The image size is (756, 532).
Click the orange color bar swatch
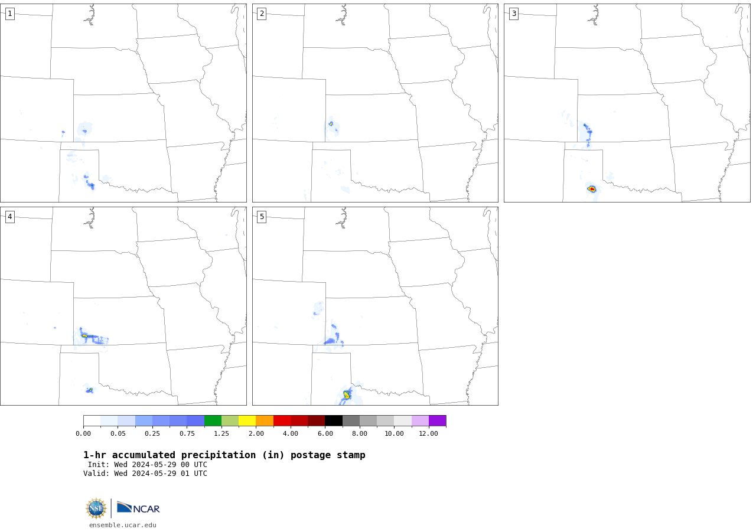coord(265,420)
